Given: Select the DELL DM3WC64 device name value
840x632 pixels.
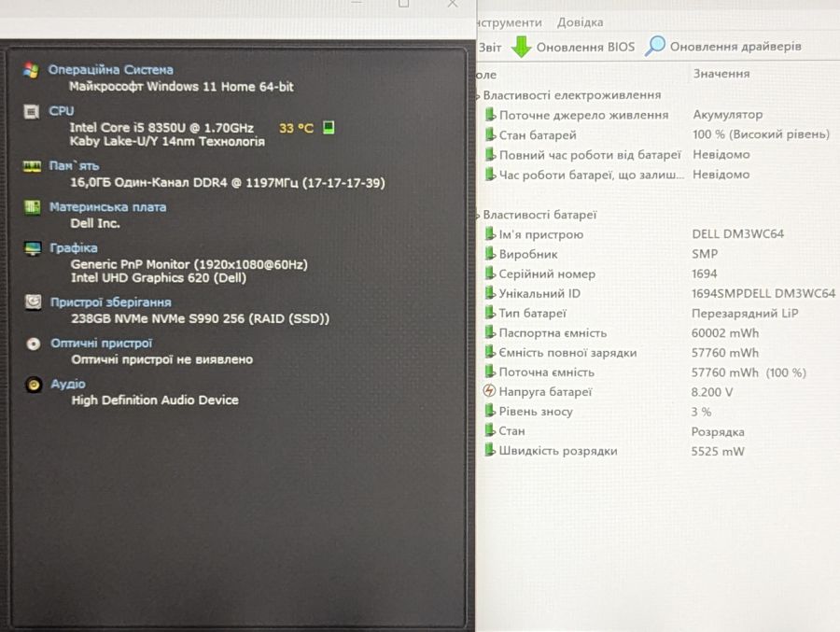Looking at the screenshot, I should pos(737,233).
